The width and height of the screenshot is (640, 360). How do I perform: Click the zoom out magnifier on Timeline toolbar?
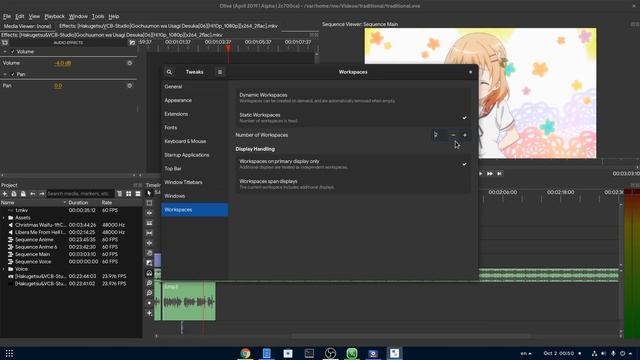tap(149, 293)
